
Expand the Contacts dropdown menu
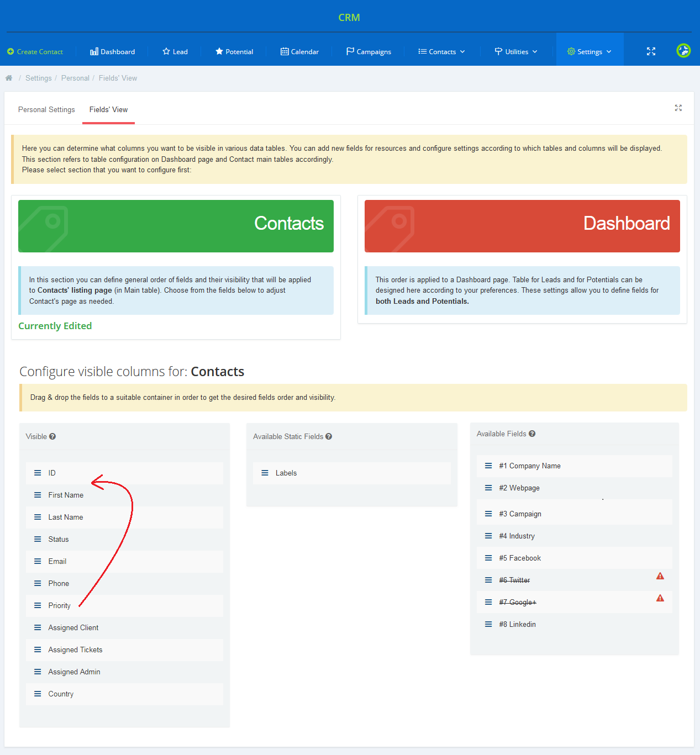point(441,51)
